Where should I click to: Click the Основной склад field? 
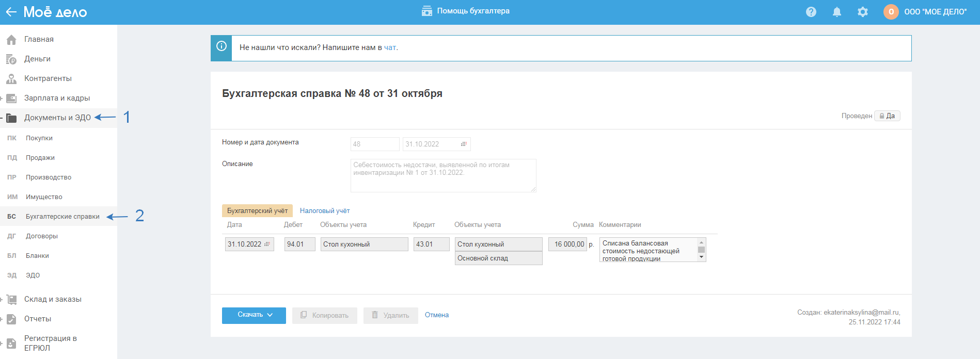499,258
